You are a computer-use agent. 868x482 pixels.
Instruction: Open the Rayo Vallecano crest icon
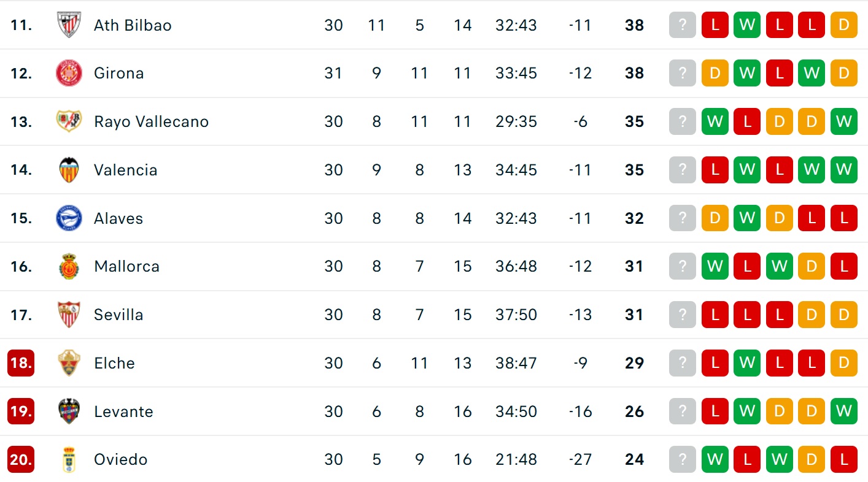pyautogui.click(x=69, y=121)
